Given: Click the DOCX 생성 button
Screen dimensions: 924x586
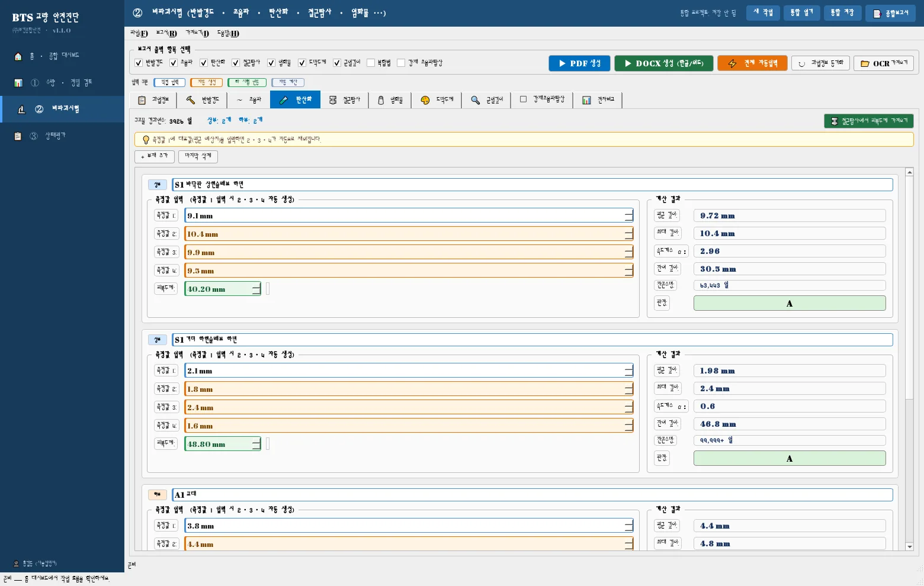Looking at the screenshot, I should click(664, 63).
